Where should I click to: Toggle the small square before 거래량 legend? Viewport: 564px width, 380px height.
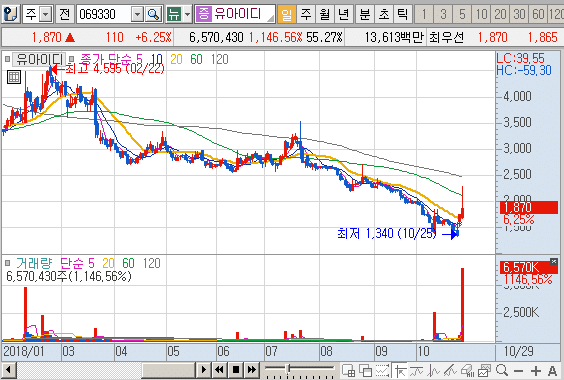[x=8, y=263]
